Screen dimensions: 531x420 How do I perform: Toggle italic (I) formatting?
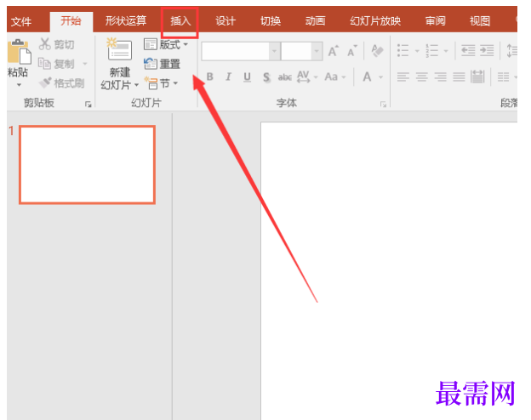click(229, 77)
